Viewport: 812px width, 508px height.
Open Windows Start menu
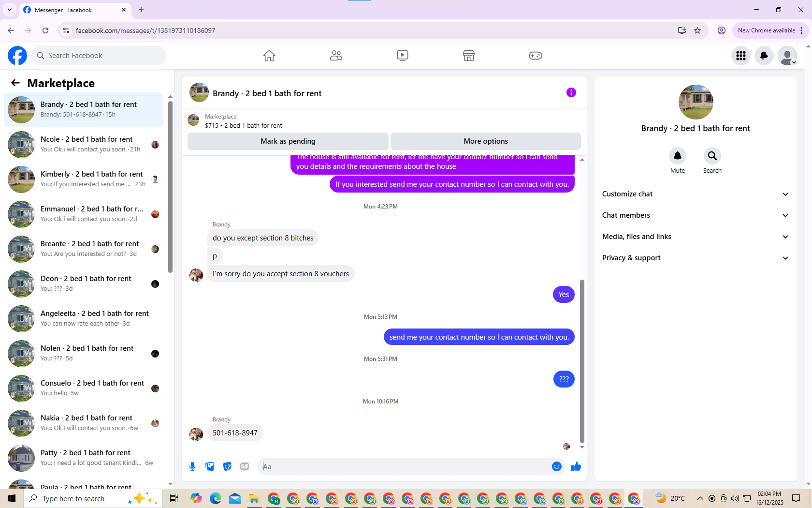(x=12, y=498)
